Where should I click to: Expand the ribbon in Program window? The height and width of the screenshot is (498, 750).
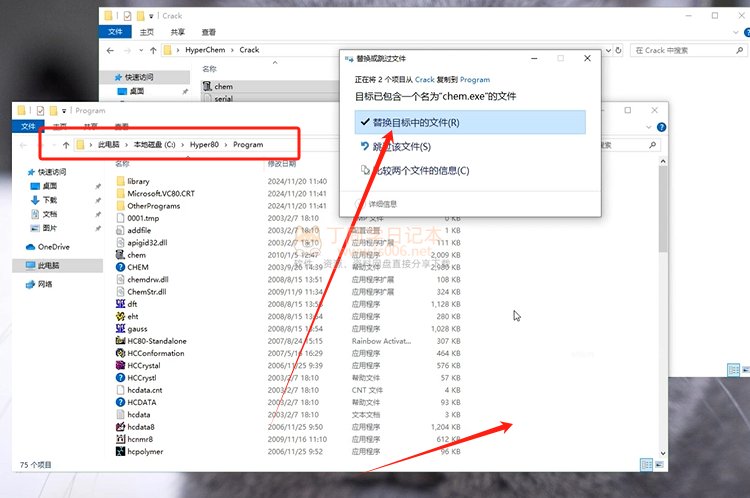click(x=649, y=127)
